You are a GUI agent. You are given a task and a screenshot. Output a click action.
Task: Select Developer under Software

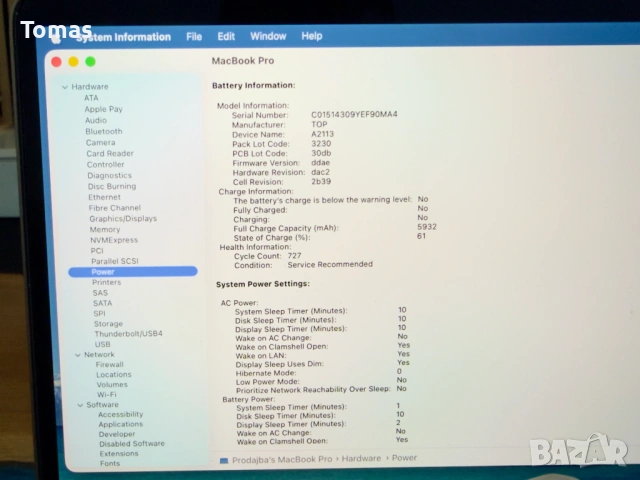pyautogui.click(x=117, y=434)
